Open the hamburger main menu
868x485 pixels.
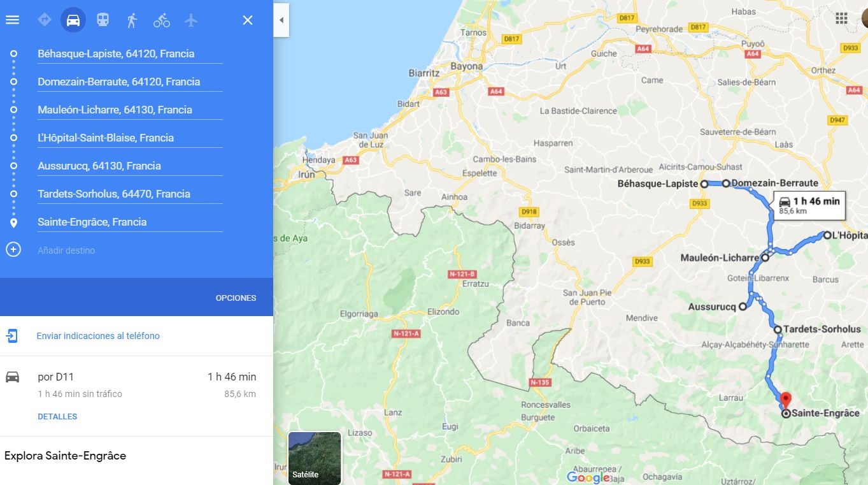click(12, 20)
